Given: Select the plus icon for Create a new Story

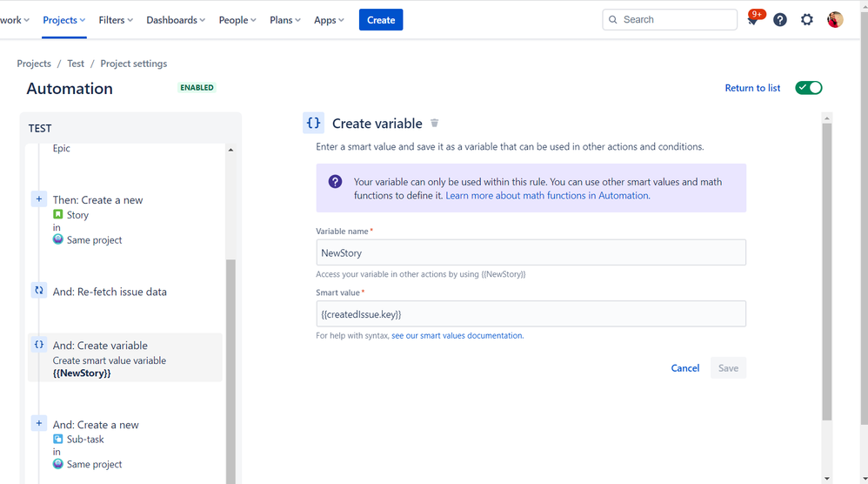Looking at the screenshot, I should tap(39, 198).
